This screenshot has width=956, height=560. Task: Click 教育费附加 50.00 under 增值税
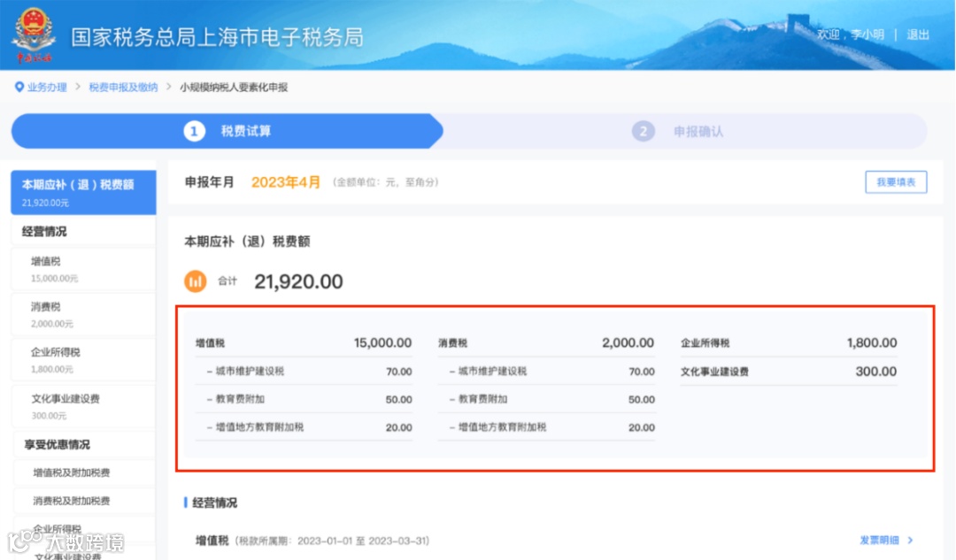[304, 399]
